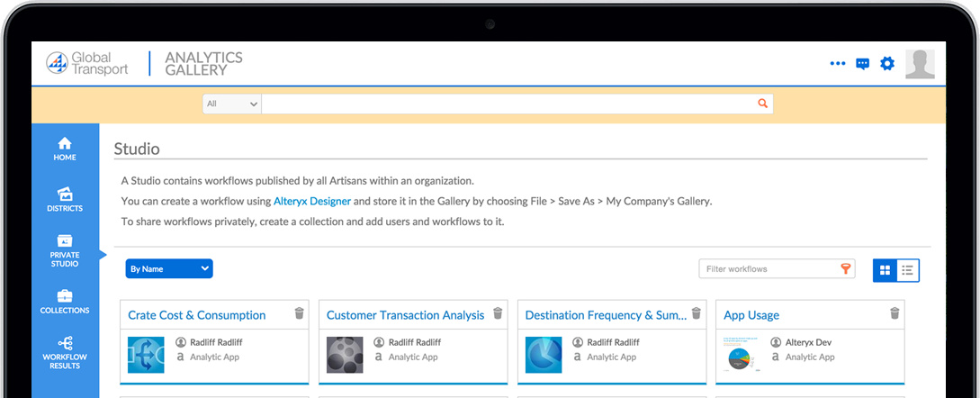Delete Crate Cost & Consumption via trash icon
Image resolution: width=980 pixels, height=398 pixels.
tap(300, 312)
